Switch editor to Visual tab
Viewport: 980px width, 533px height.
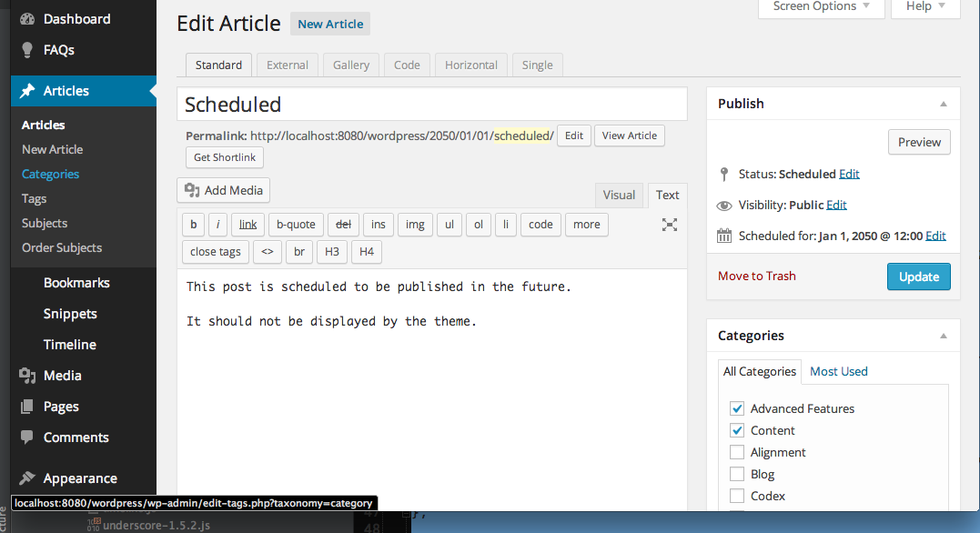pos(619,195)
